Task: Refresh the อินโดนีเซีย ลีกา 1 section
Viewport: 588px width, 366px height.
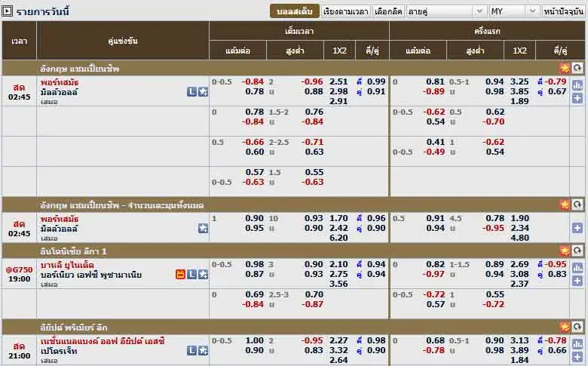Action: 577,250
